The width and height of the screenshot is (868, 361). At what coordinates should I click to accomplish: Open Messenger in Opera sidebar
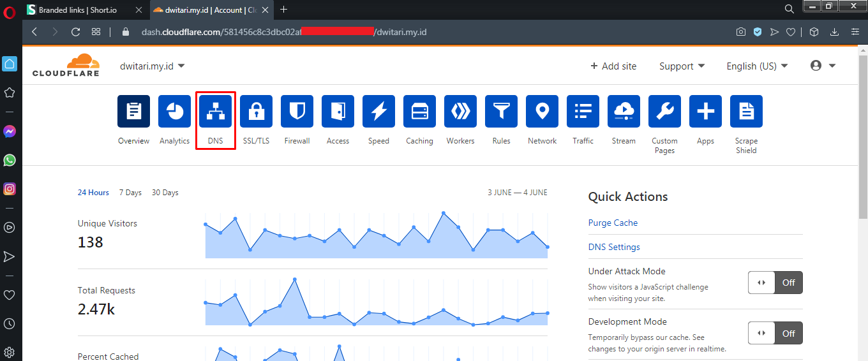10,131
